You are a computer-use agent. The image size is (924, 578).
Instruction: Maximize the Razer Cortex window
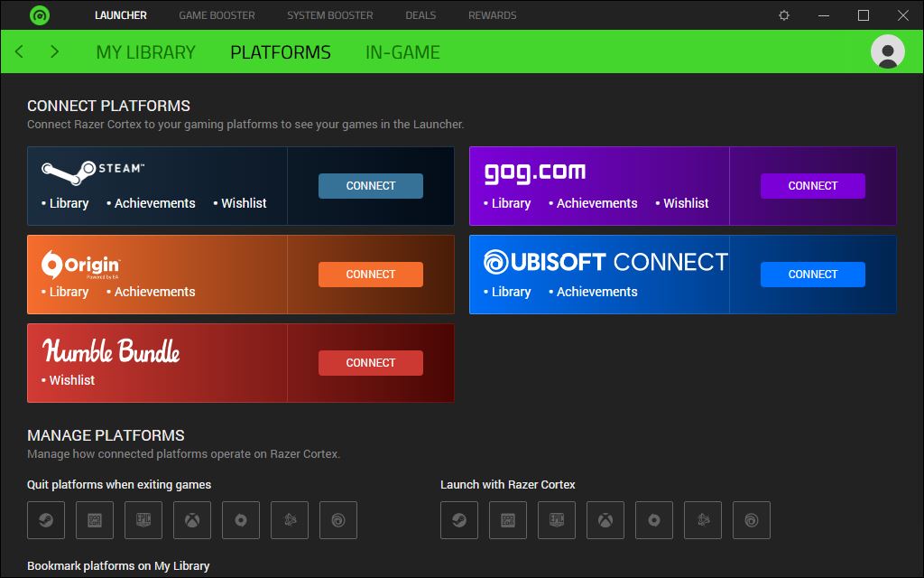point(864,15)
